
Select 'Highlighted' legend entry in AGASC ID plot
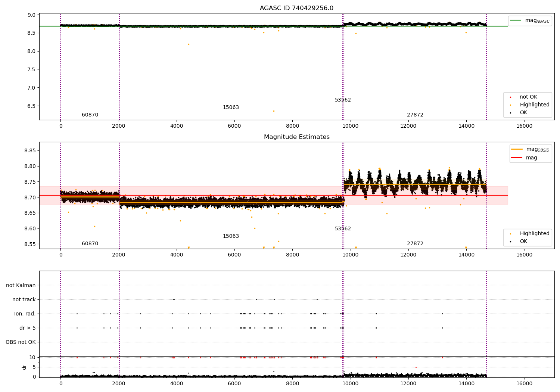(535, 105)
